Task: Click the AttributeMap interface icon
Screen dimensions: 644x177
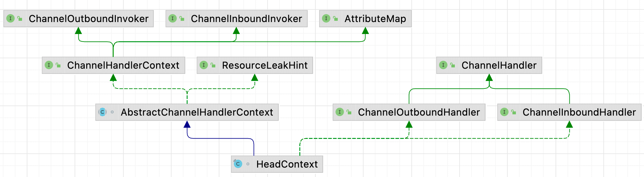Action: [326, 19]
